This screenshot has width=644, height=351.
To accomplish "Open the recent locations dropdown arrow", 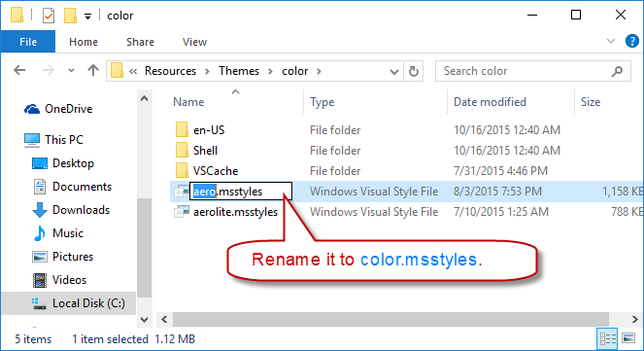I will (x=71, y=71).
